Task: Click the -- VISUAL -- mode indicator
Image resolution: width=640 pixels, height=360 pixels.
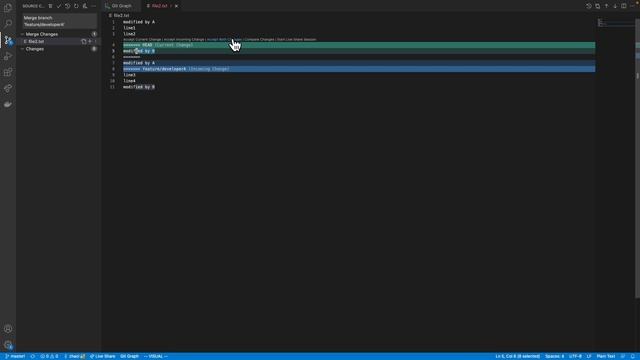Action: 156,356
